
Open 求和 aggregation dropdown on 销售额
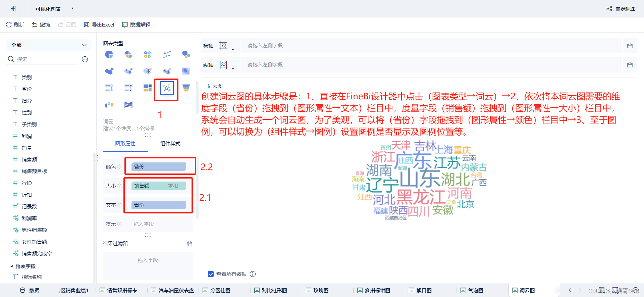pyautogui.click(x=173, y=186)
